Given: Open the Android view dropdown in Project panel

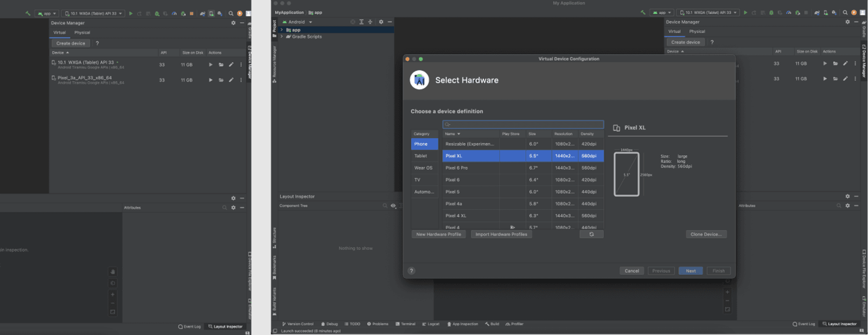Looking at the screenshot, I should click(297, 22).
